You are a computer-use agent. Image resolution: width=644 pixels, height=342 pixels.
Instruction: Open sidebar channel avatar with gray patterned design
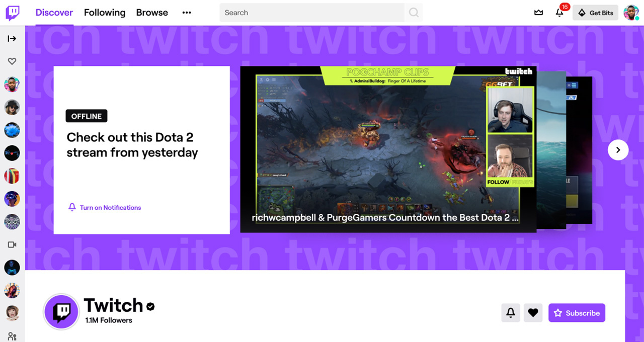tap(12, 222)
